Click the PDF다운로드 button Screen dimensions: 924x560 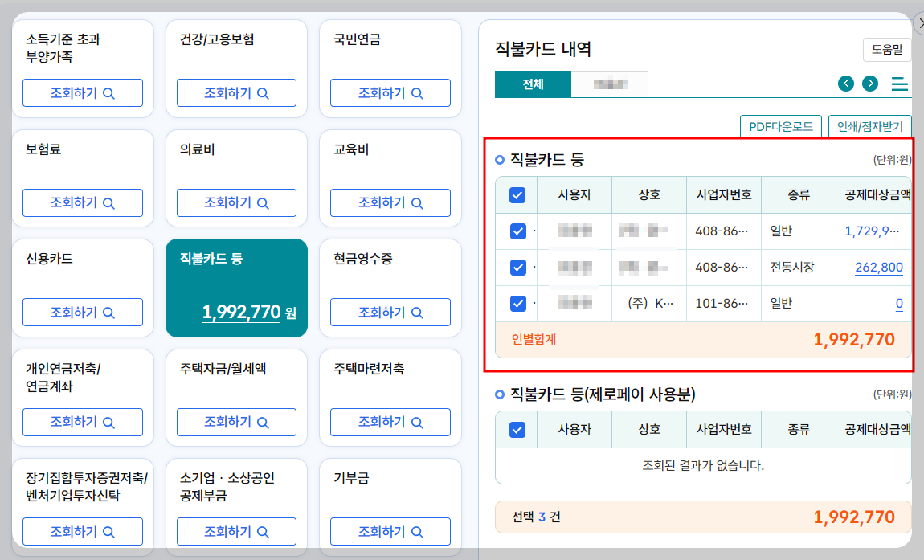pos(780,126)
